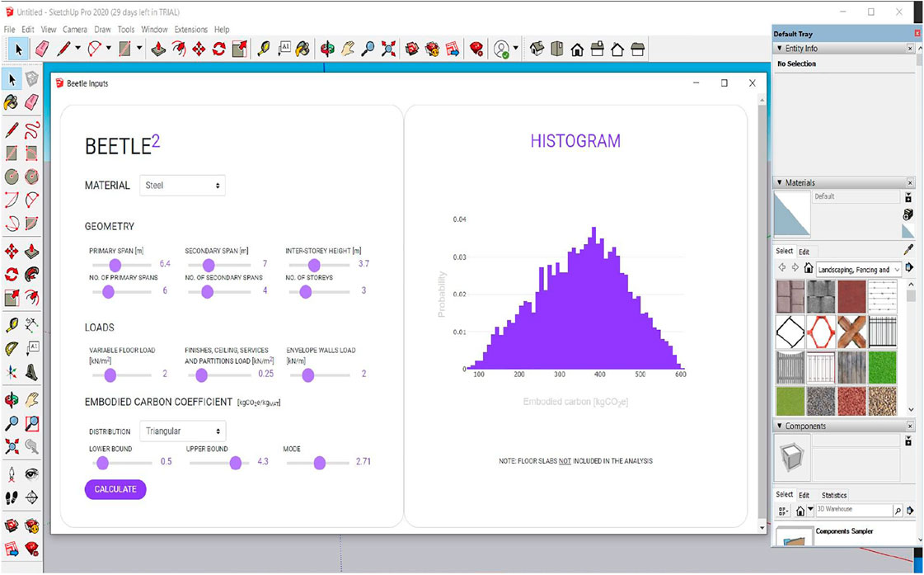Activate the Orbit tool in top toolbar
The image size is (924, 575).
point(327,49)
